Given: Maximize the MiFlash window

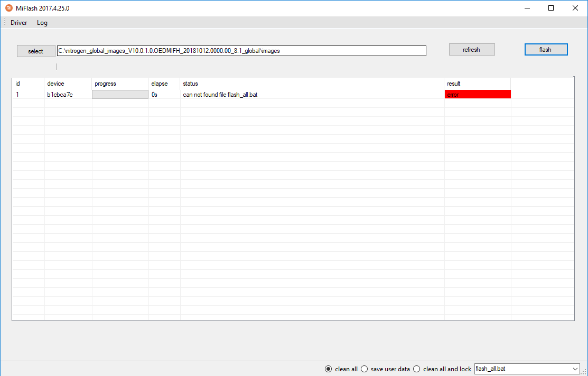Looking at the screenshot, I should pos(551,8).
